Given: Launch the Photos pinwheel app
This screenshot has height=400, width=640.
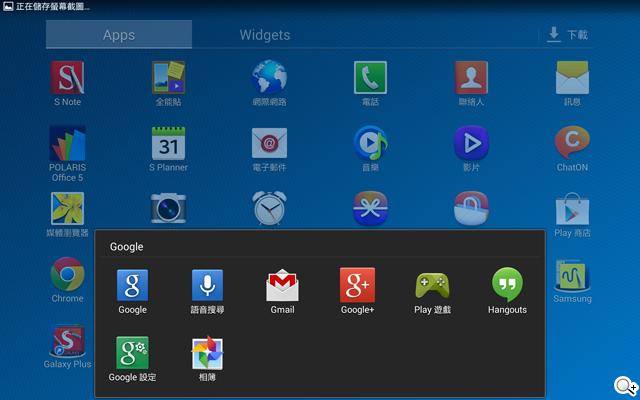Looking at the screenshot, I should pyautogui.click(x=207, y=353).
